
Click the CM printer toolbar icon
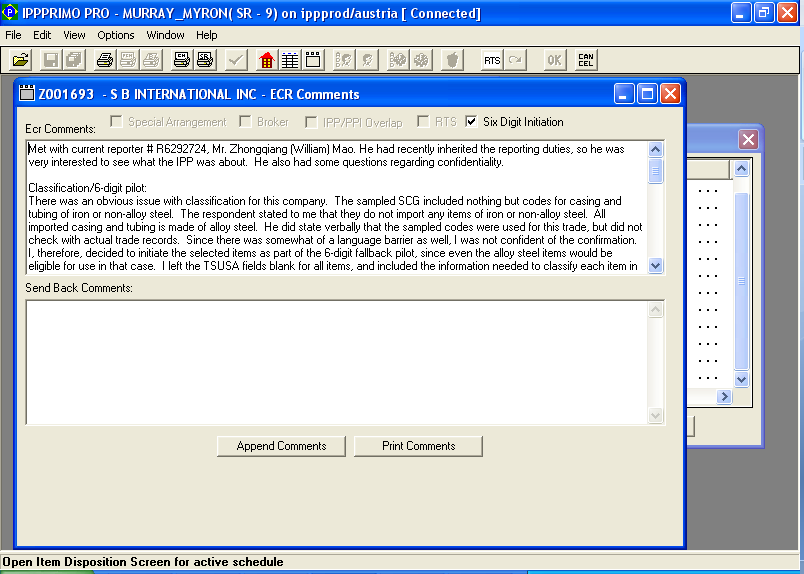point(182,61)
